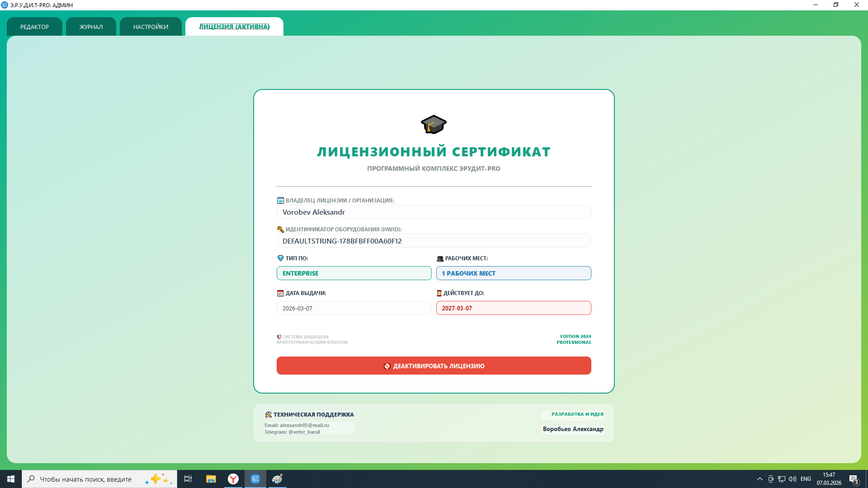This screenshot has width=868, height=488.
Task: Click the issue date 2026-03-07 field
Action: 354,308
